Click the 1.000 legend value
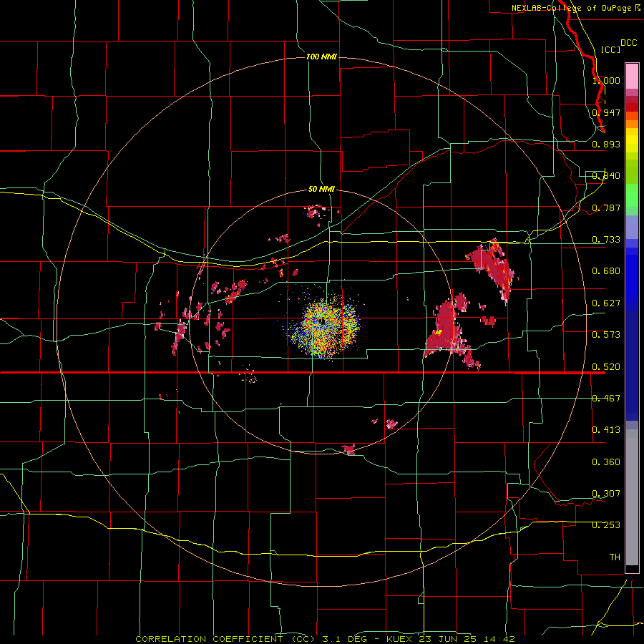The width and height of the screenshot is (644, 644). coord(606,80)
